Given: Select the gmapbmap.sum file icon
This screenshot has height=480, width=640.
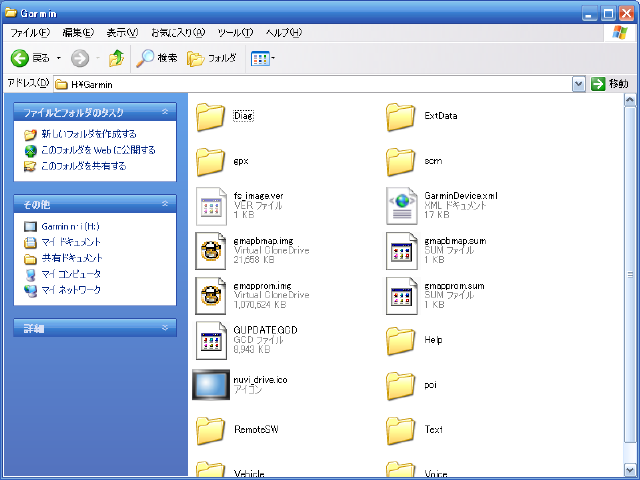Looking at the screenshot, I should click(x=402, y=251).
